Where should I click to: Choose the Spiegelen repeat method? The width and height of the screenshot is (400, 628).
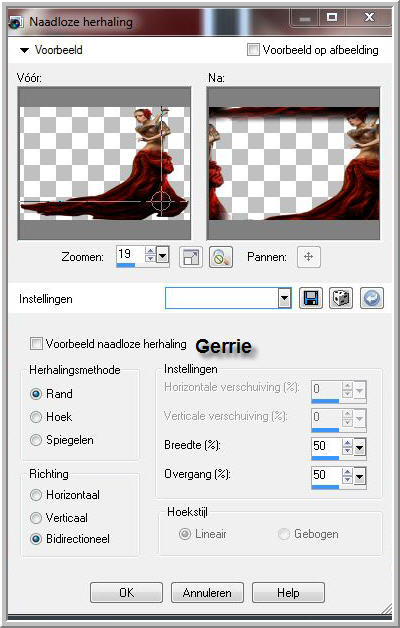(x=36, y=440)
